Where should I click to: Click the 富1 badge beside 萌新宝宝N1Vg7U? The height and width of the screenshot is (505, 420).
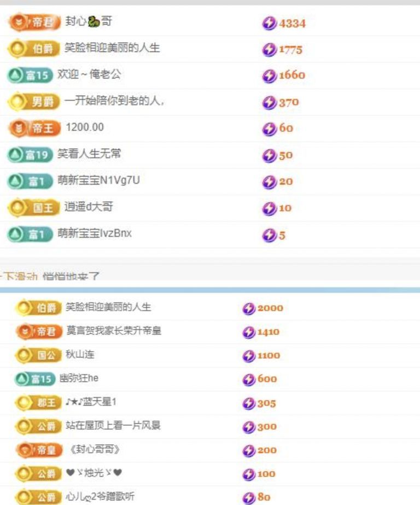pyautogui.click(x=30, y=181)
